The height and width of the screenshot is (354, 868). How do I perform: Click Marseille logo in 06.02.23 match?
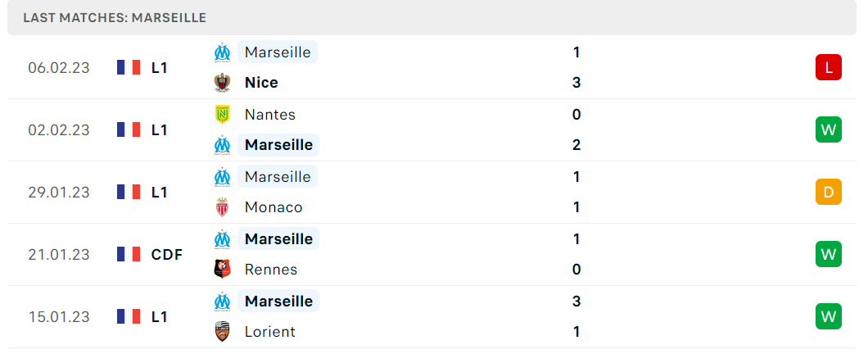222,52
